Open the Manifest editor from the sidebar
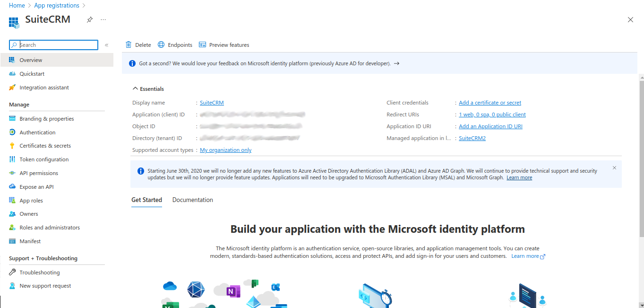The width and height of the screenshot is (644, 308). tap(30, 241)
